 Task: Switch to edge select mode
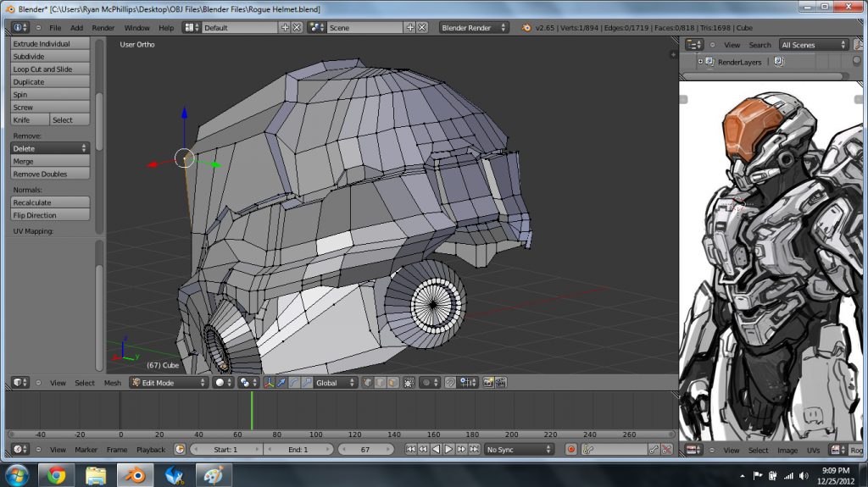pyautogui.click(x=380, y=383)
